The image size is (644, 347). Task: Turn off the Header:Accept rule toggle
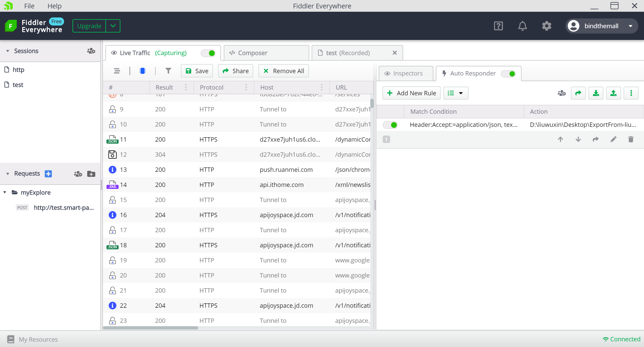point(390,125)
